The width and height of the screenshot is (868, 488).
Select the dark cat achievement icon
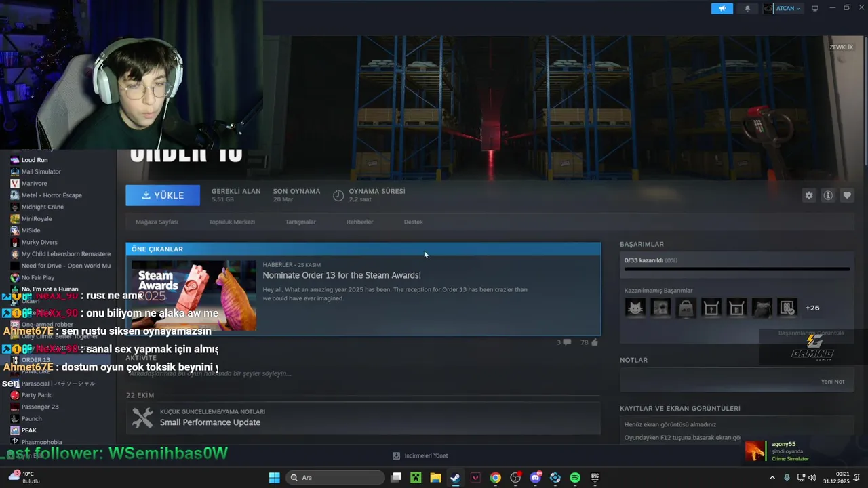[x=762, y=308]
